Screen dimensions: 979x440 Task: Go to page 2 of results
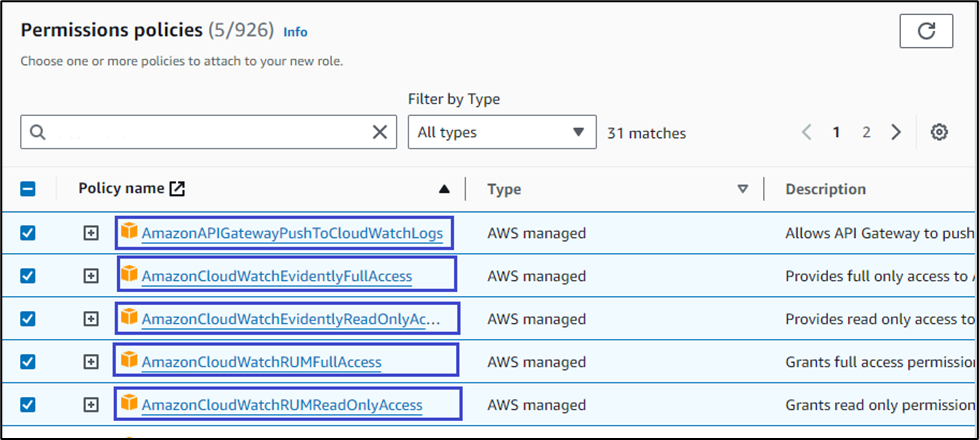[866, 132]
